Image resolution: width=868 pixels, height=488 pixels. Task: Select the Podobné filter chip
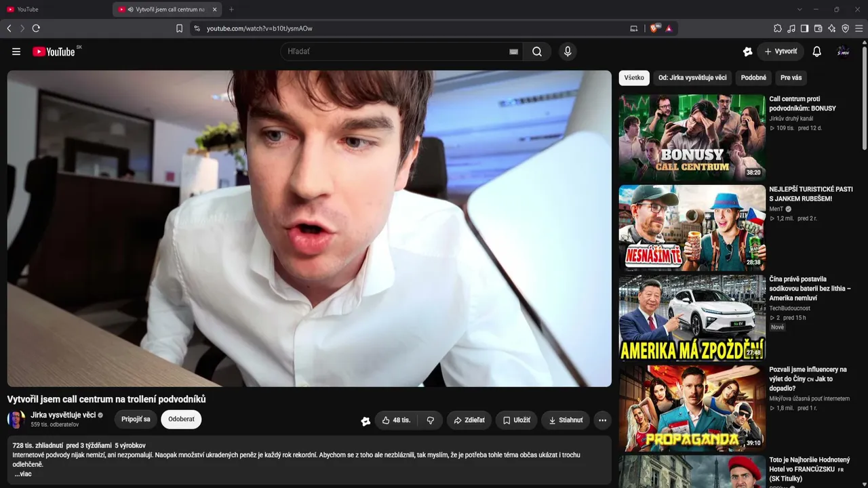click(753, 78)
